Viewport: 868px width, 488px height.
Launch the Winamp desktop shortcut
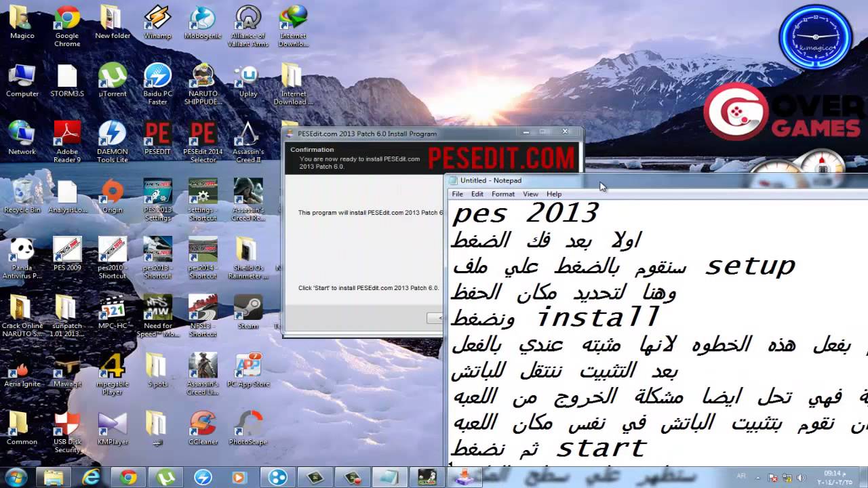157,22
